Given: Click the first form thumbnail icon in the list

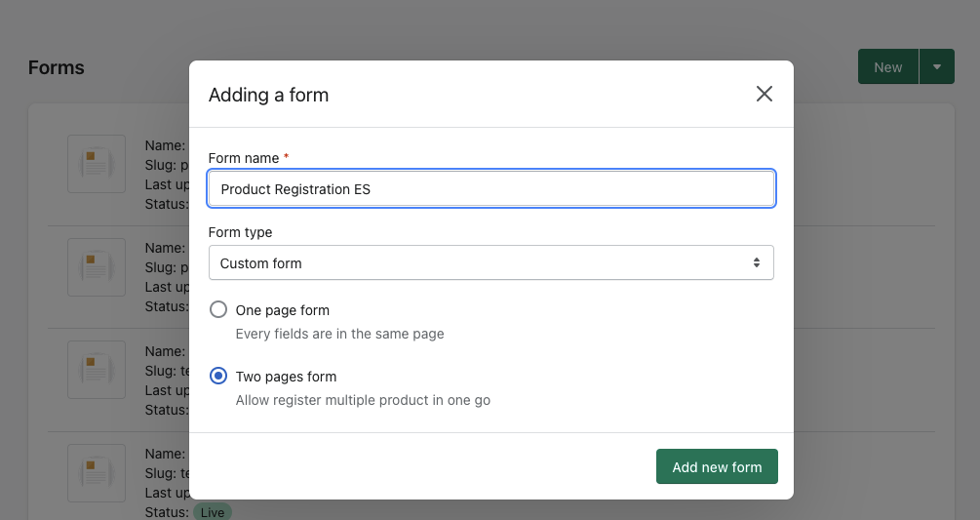Looking at the screenshot, I should click(x=97, y=164).
